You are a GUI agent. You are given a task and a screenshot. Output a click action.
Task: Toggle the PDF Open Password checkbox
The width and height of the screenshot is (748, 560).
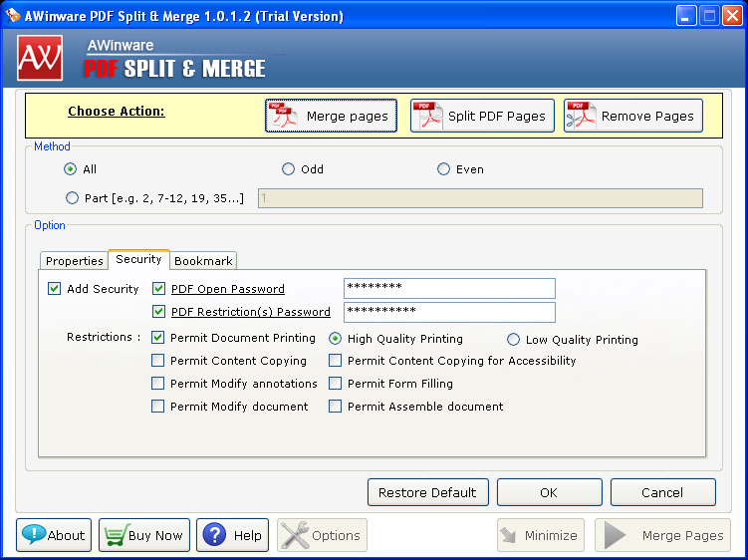158,288
